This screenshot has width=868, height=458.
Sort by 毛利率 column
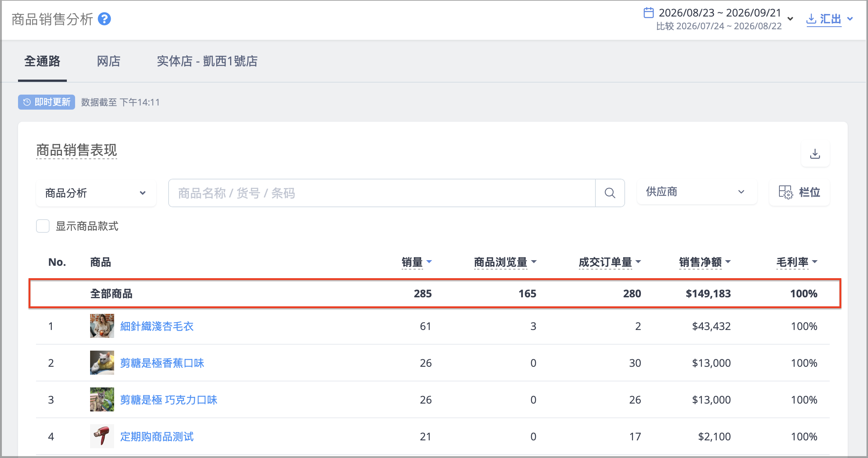click(x=797, y=262)
